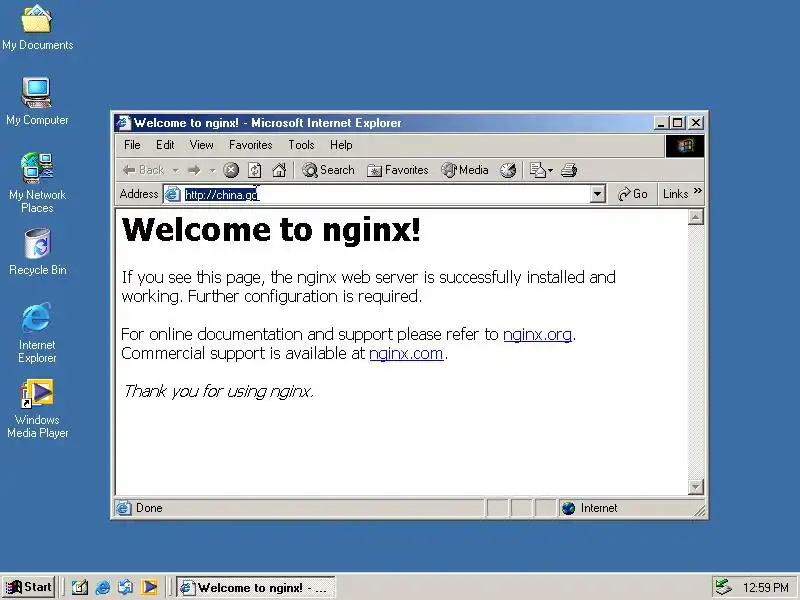Click the Windows logo throbber in IE
This screenshot has width=800, height=600.
point(685,146)
